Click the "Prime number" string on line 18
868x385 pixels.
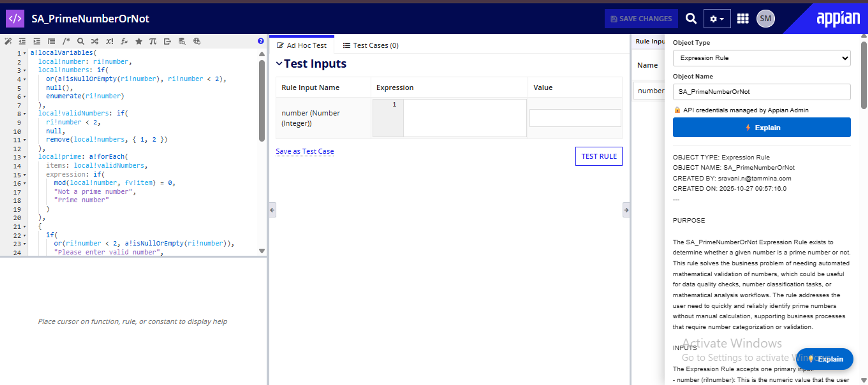(81, 200)
